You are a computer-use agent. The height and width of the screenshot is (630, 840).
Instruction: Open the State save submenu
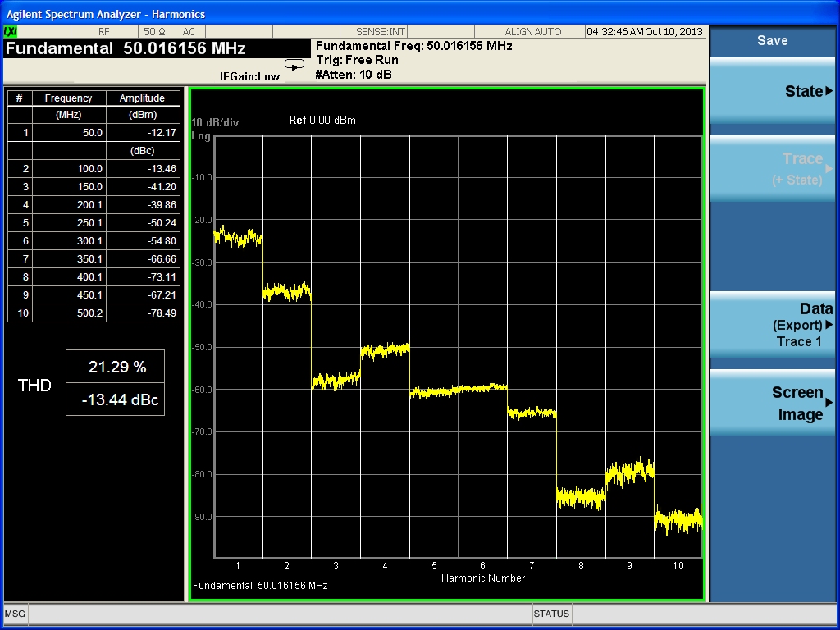(772, 91)
